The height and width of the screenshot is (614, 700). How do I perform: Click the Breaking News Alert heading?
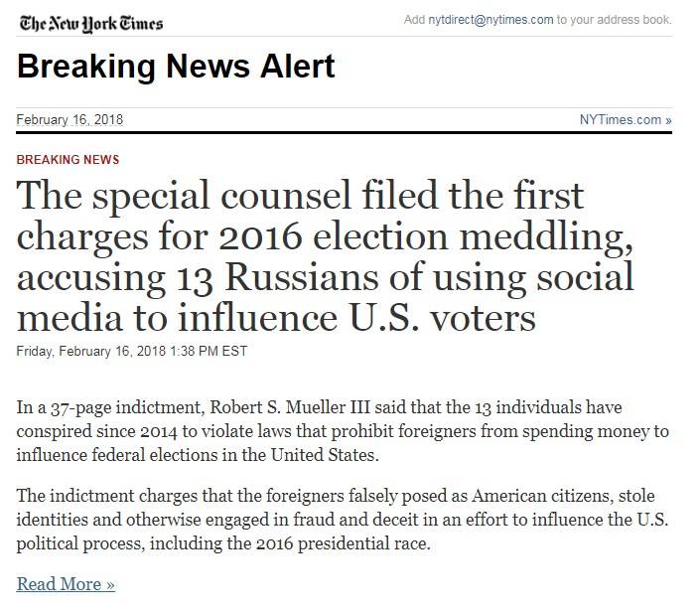(176, 67)
